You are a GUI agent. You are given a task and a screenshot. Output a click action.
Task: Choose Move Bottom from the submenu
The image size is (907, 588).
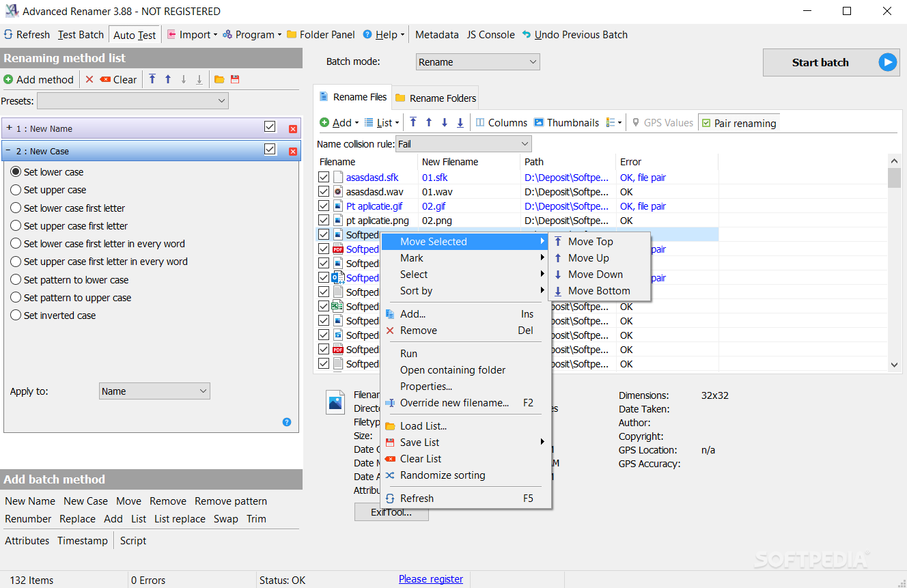click(x=598, y=291)
